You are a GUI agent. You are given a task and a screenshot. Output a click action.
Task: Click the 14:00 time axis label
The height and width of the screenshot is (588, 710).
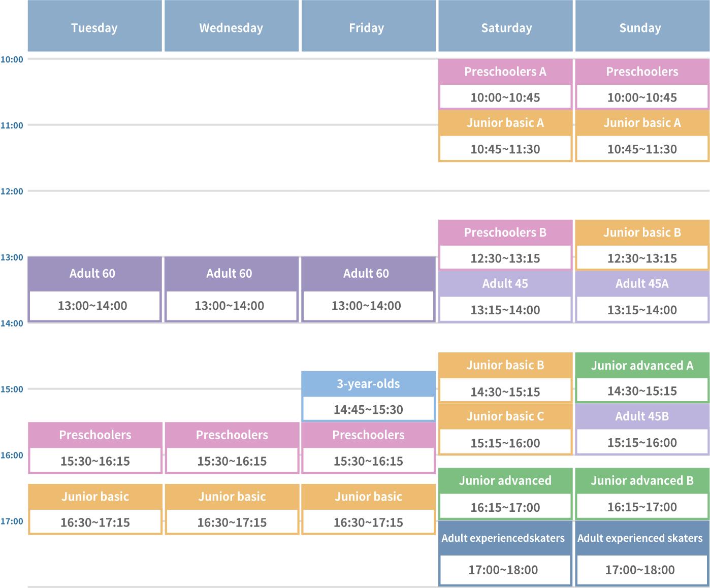(12, 323)
